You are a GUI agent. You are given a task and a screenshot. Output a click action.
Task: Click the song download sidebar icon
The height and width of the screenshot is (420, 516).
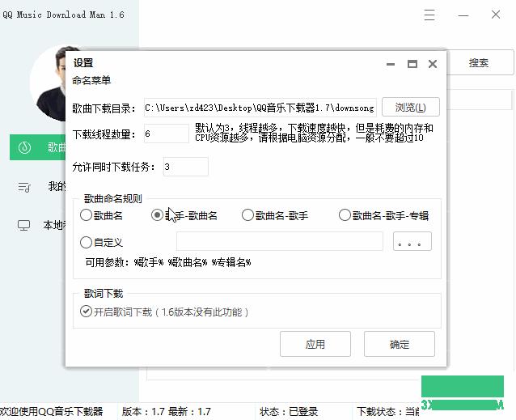pos(25,147)
